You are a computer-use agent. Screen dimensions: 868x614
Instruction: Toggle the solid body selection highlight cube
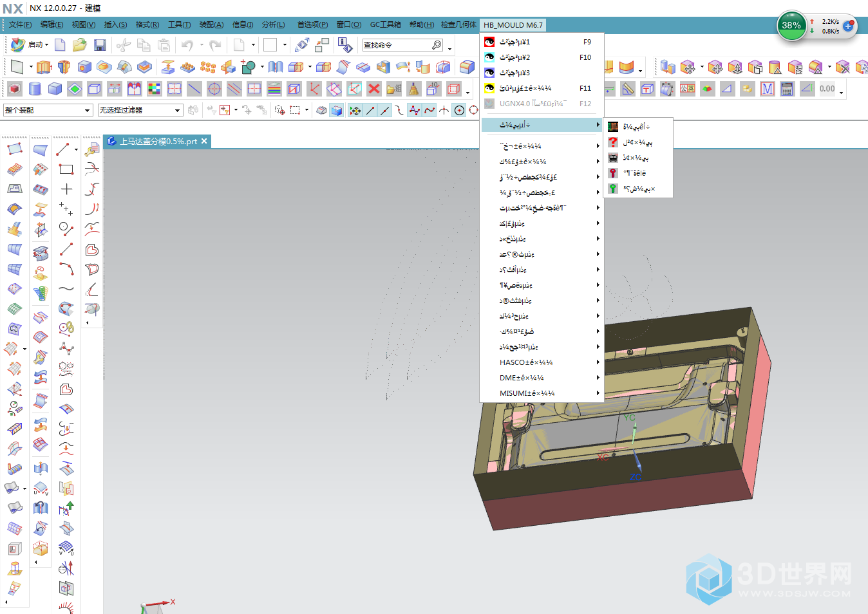336,110
